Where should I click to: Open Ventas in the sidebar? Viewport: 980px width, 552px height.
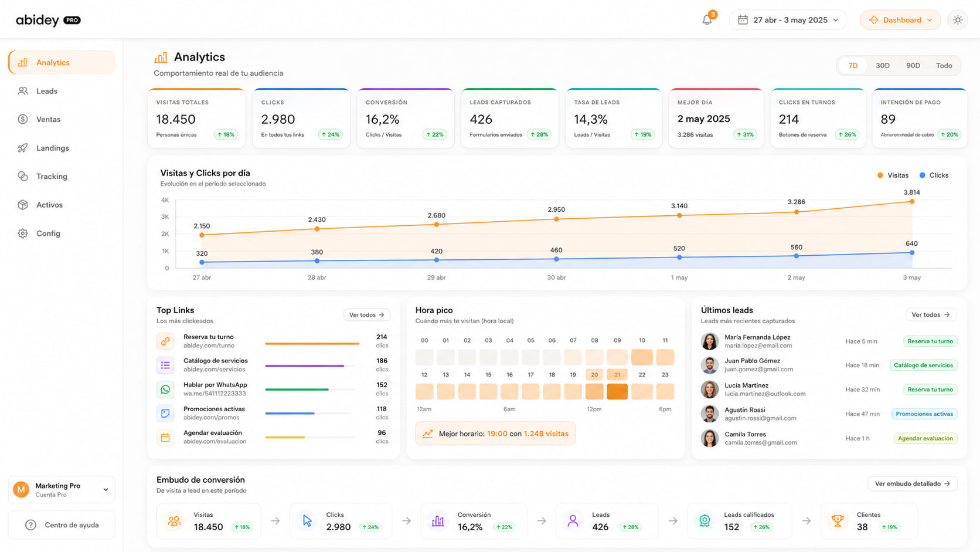pyautogui.click(x=62, y=119)
